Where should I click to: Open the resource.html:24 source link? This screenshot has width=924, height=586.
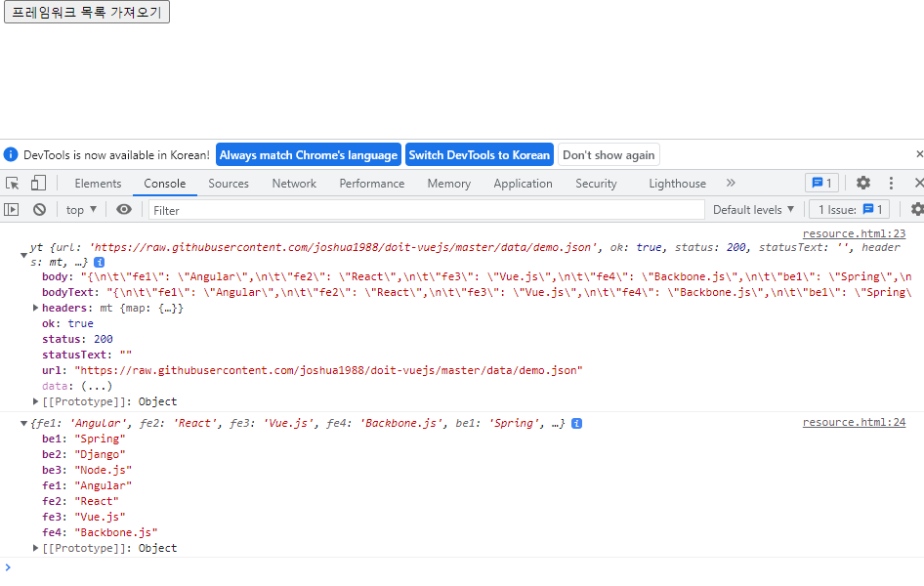(854, 422)
